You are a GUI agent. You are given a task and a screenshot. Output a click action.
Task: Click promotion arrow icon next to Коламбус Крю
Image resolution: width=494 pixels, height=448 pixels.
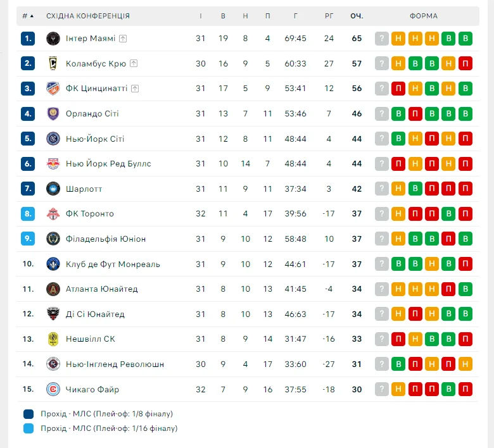(x=134, y=63)
